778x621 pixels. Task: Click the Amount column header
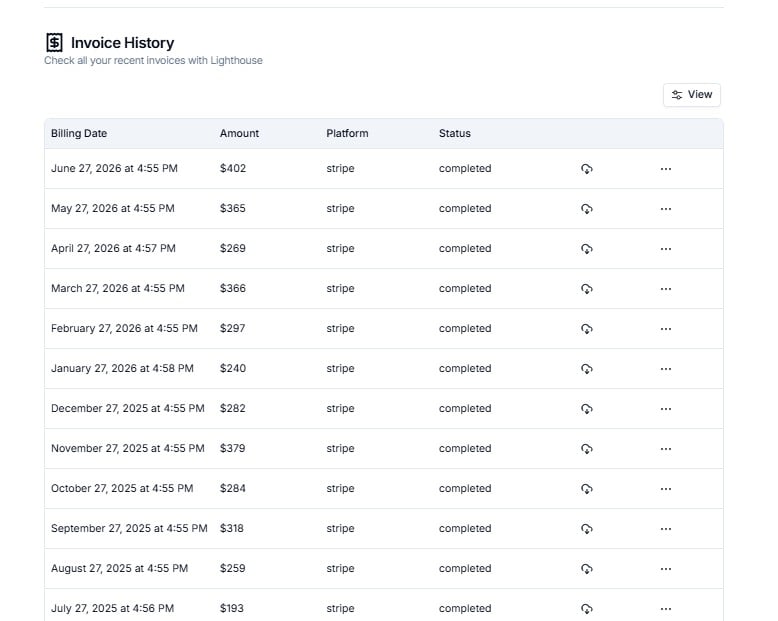[x=239, y=133]
